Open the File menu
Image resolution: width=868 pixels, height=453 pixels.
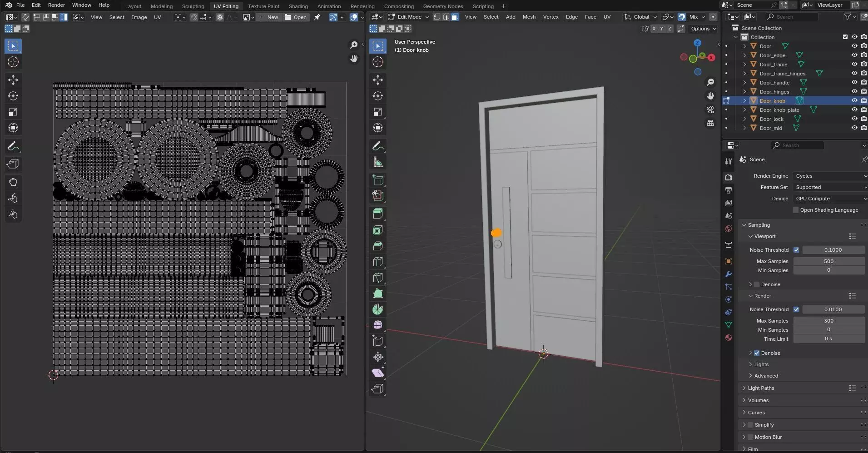20,5
